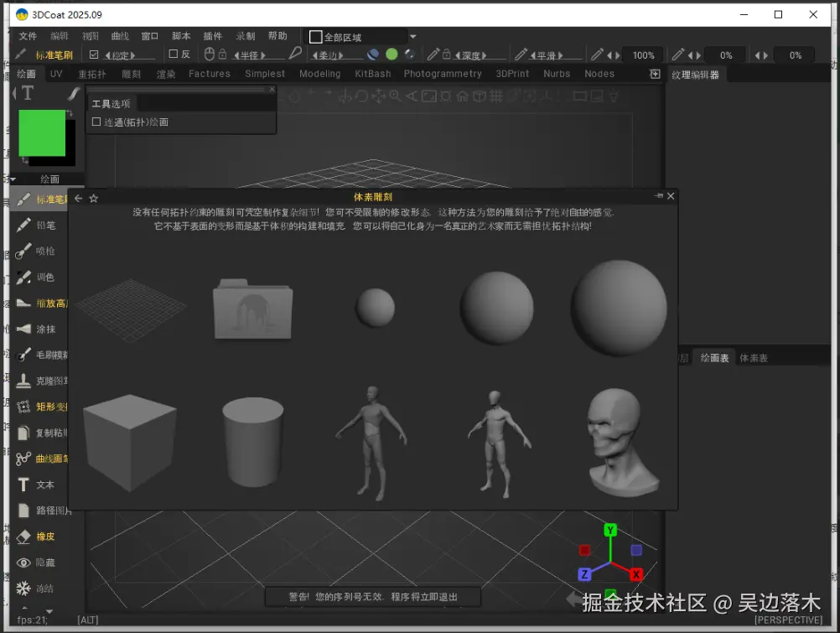Adjust the 半径 radius slider
This screenshot has width=840, height=633.
pos(258,55)
